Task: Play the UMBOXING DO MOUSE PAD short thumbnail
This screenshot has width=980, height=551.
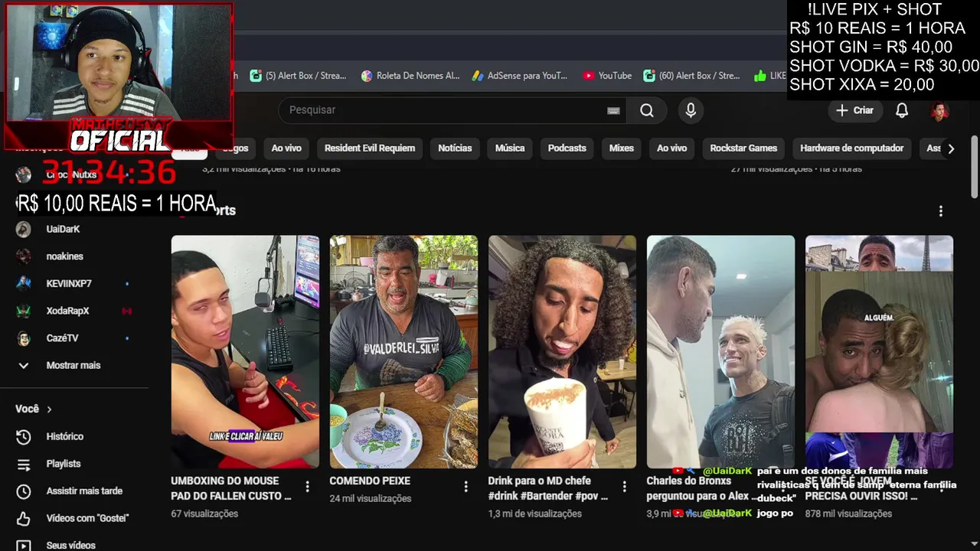Action: 245,351
